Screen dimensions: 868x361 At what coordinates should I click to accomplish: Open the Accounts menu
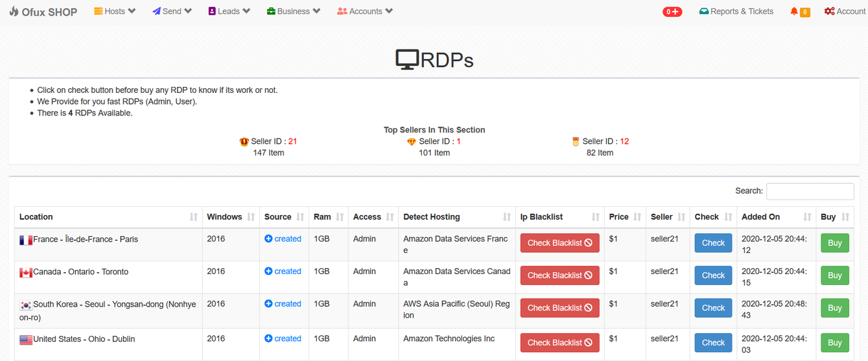point(365,12)
